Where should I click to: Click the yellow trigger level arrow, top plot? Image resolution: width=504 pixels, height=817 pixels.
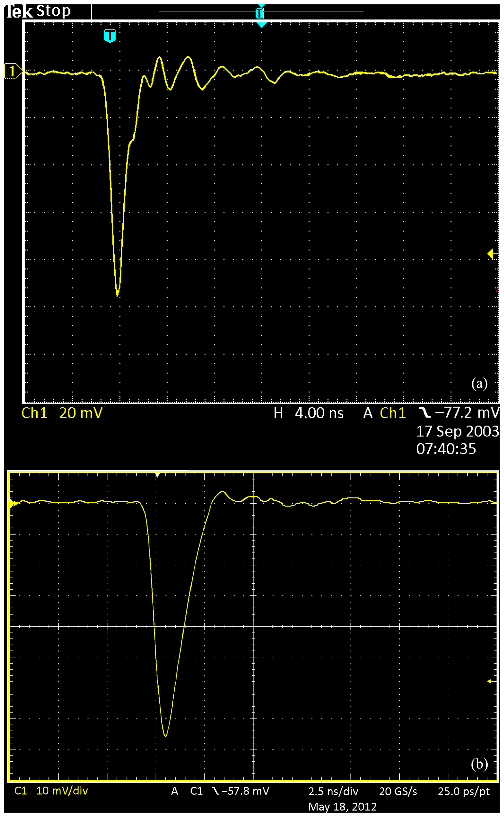click(492, 254)
